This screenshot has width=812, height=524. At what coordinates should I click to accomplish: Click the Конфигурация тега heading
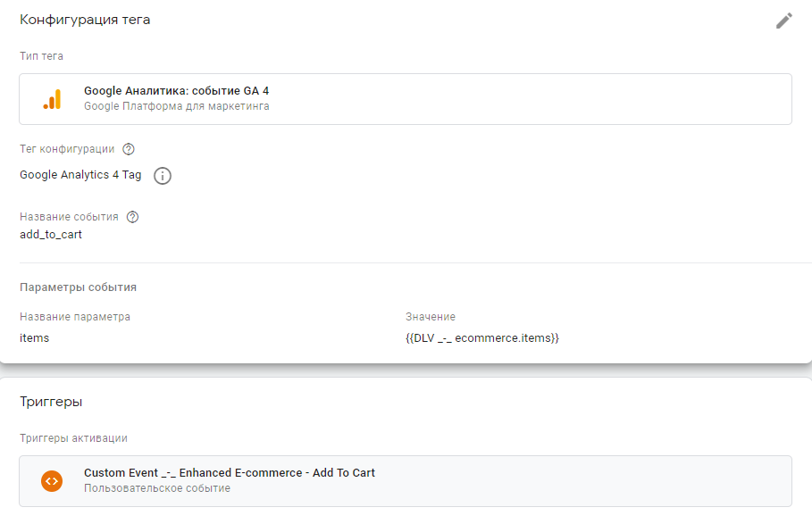tap(85, 20)
